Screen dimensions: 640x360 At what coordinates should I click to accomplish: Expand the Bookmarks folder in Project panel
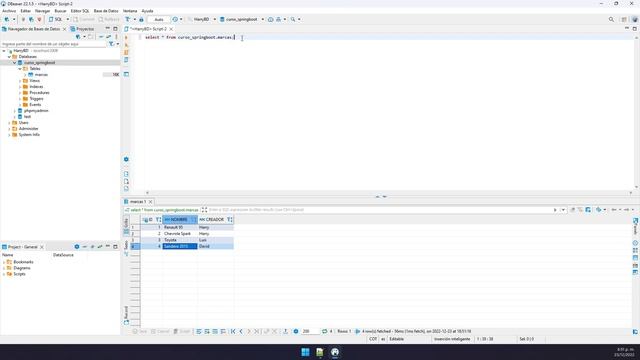coord(4,262)
